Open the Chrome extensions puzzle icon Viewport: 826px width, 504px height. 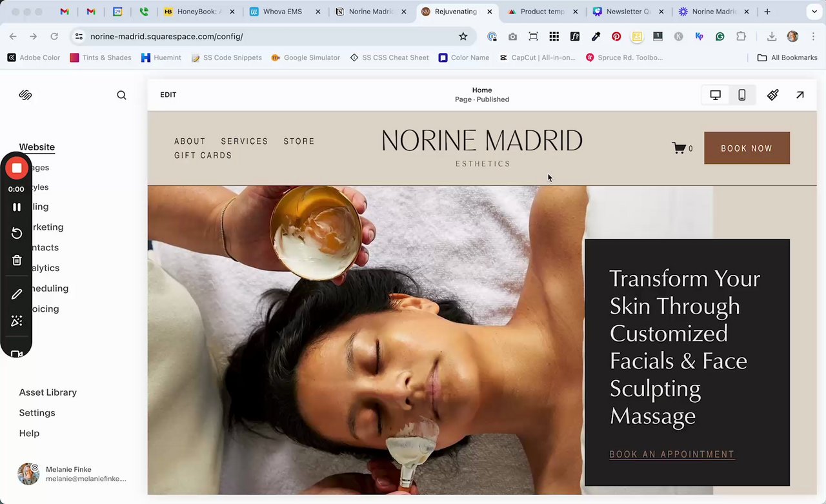coord(741,37)
